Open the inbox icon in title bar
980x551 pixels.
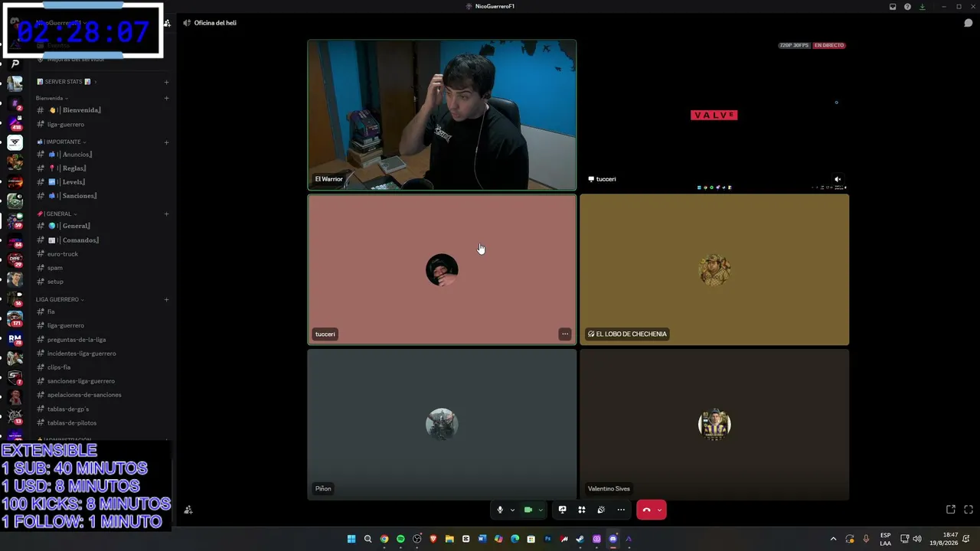(x=893, y=7)
